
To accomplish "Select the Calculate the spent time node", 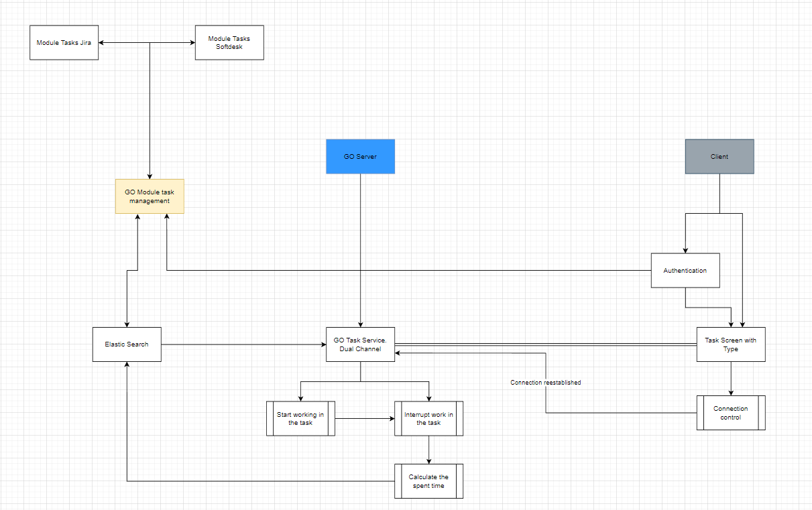I will click(428, 481).
